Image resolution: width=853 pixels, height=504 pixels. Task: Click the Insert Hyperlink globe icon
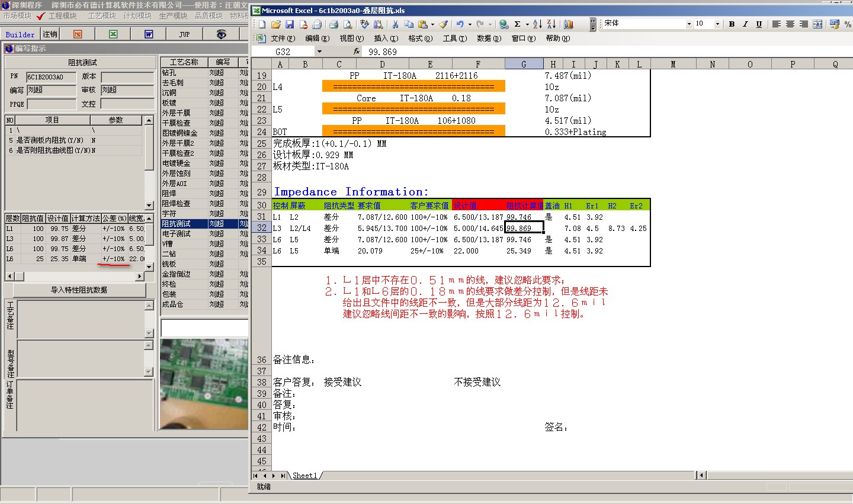tap(504, 24)
